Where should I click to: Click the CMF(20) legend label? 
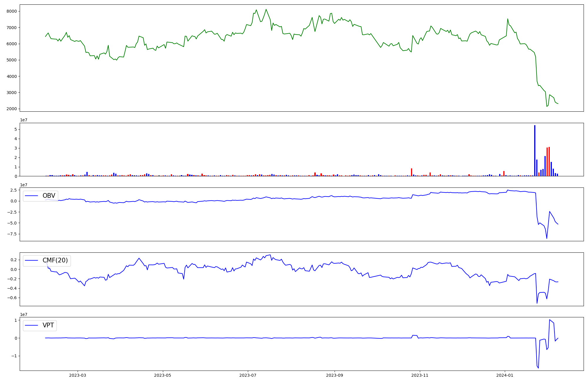[x=55, y=260]
